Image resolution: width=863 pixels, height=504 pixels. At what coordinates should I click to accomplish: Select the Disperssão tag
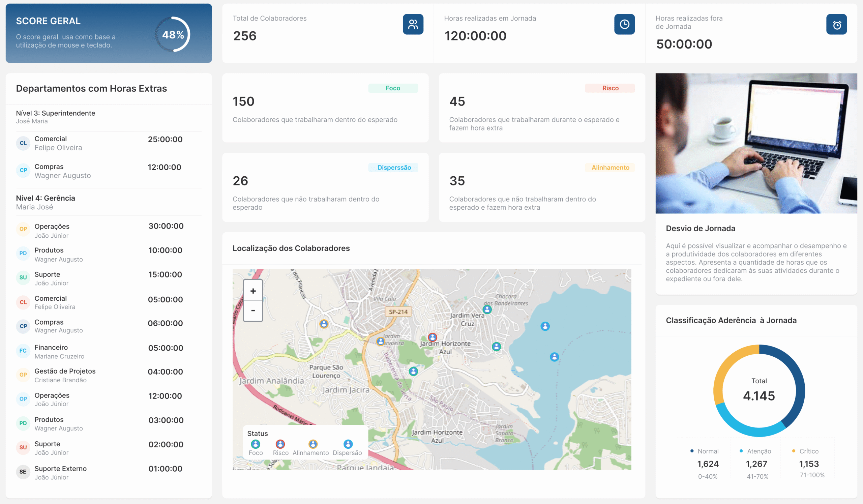click(393, 168)
